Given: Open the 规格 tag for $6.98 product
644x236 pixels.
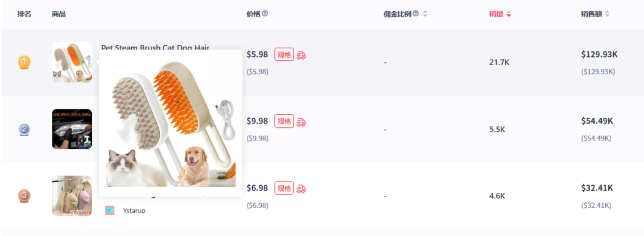Looking at the screenshot, I should [284, 188].
